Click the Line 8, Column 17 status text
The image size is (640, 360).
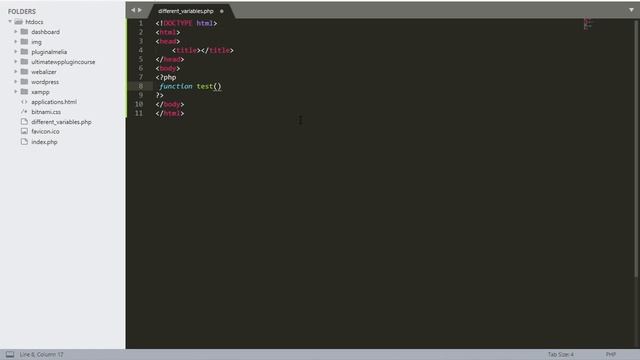(42, 354)
